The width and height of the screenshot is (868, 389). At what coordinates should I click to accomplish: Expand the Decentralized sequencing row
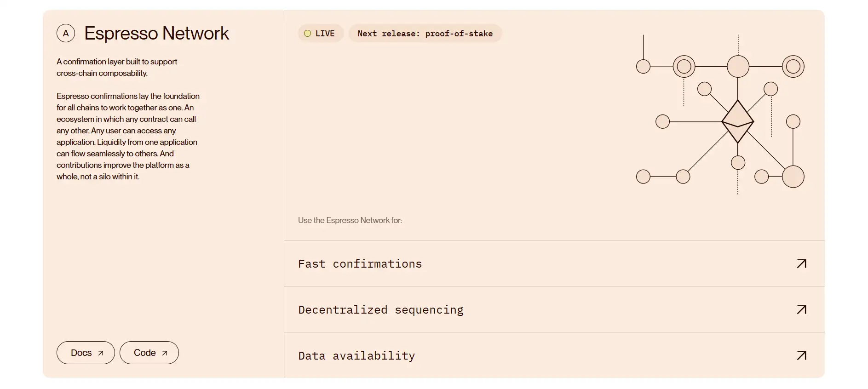coord(381,310)
